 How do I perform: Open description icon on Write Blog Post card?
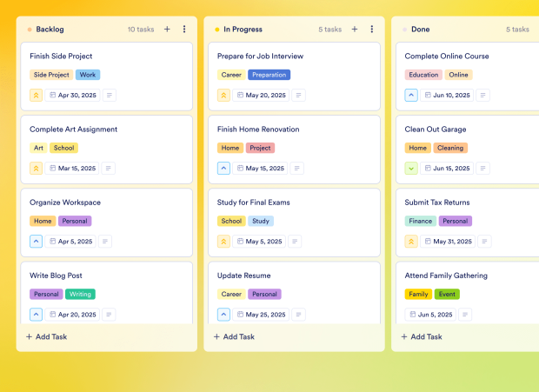click(x=109, y=315)
